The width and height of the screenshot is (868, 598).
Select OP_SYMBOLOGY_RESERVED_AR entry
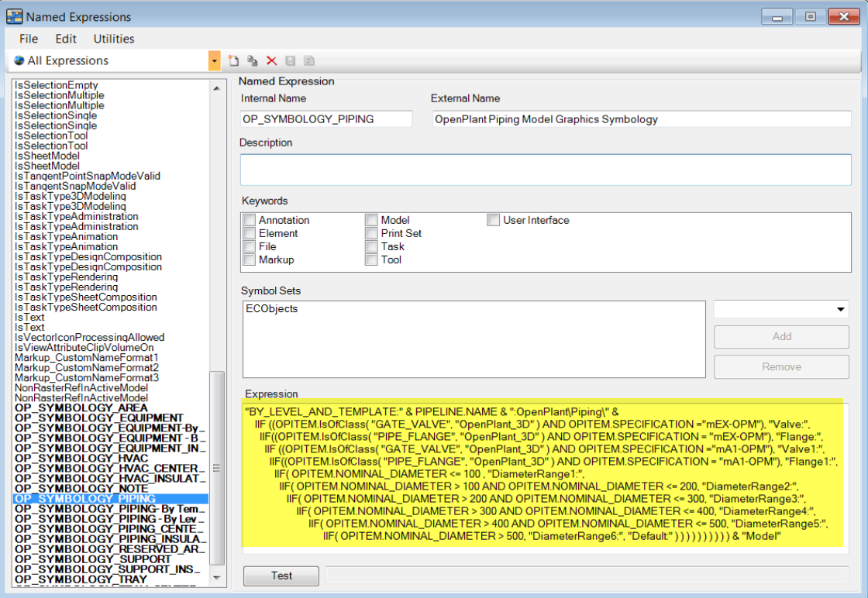click(111, 548)
